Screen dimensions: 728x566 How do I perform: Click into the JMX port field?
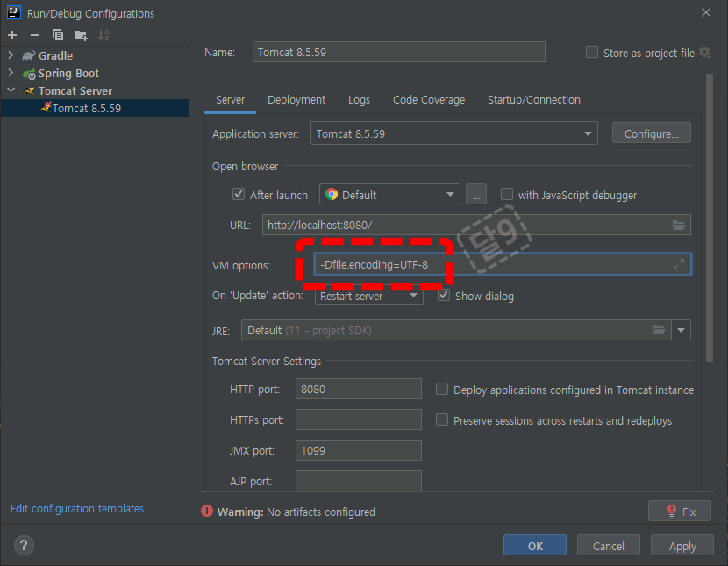coord(359,450)
